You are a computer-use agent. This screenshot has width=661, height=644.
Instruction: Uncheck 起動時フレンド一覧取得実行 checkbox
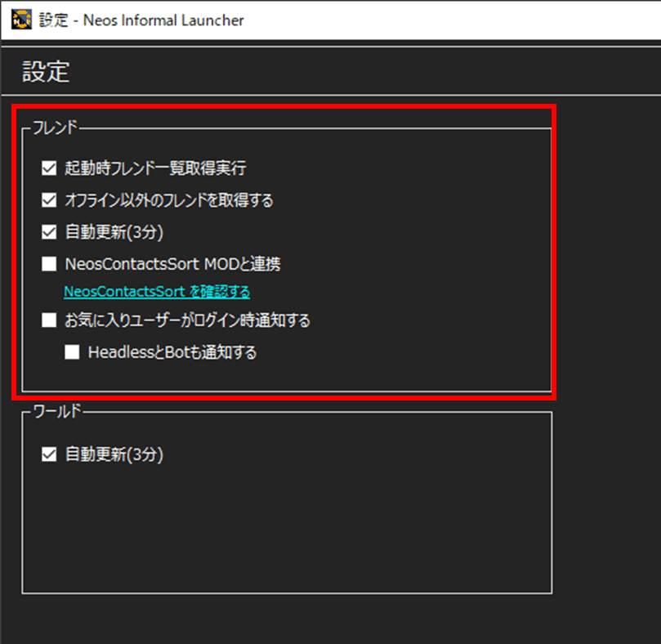49,168
